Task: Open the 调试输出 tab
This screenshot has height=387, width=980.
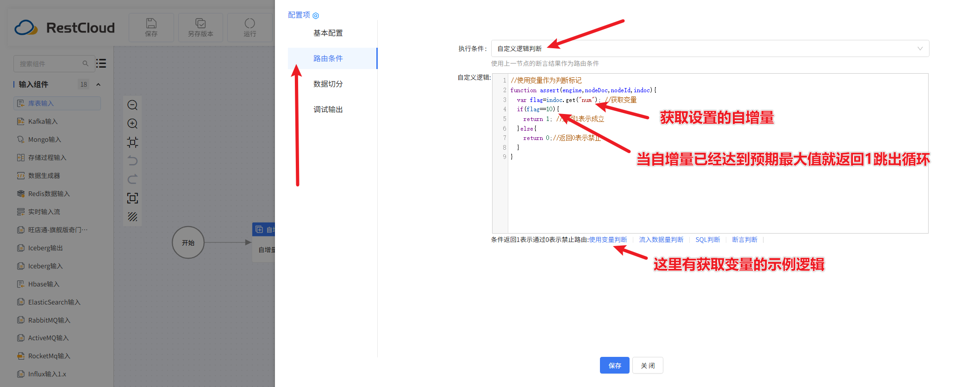Action: click(328, 109)
